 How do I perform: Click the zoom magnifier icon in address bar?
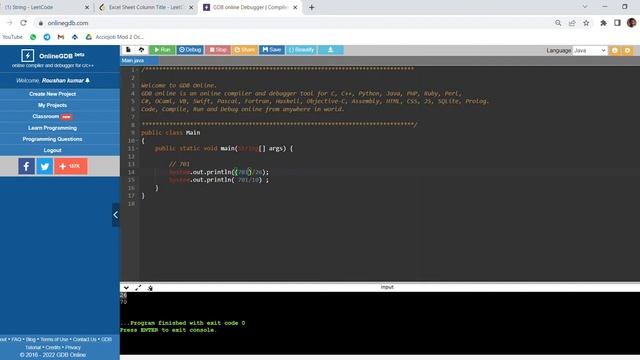point(558,23)
